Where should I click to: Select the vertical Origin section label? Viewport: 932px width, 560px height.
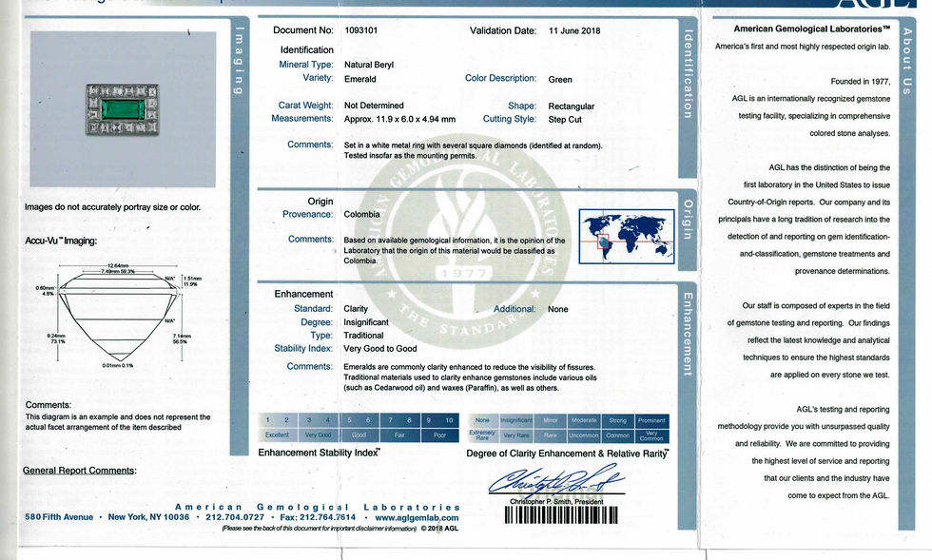pos(689,220)
